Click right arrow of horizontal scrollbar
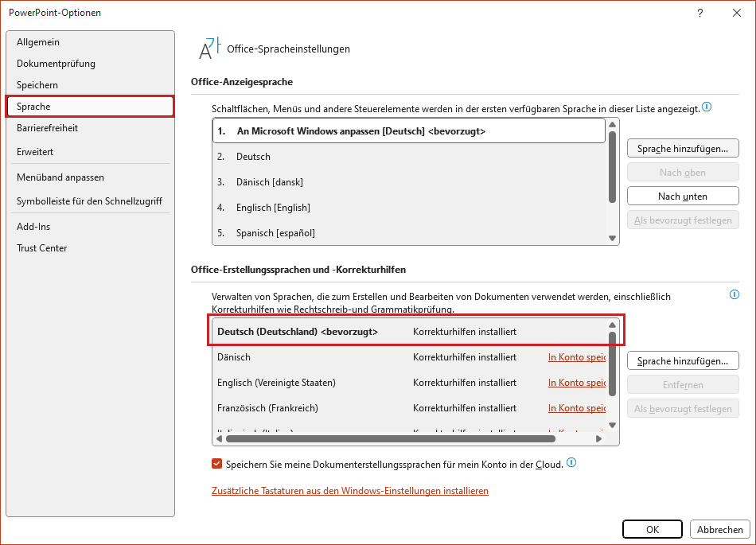 click(x=598, y=438)
